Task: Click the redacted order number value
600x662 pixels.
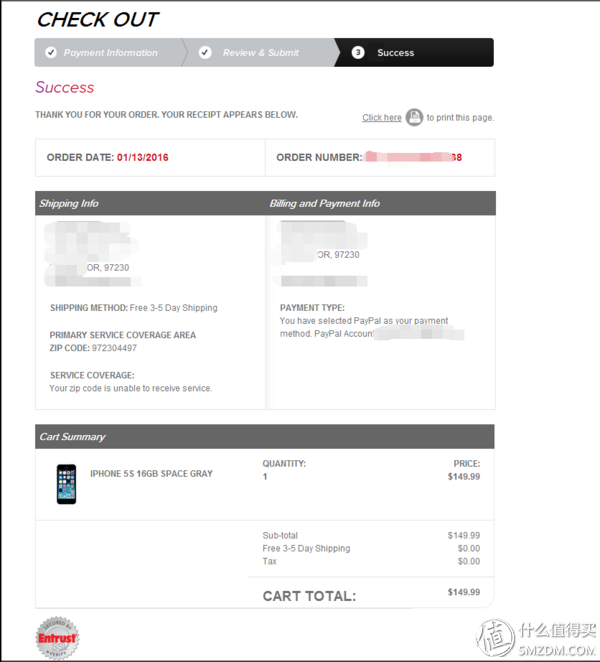Action: pos(413,157)
